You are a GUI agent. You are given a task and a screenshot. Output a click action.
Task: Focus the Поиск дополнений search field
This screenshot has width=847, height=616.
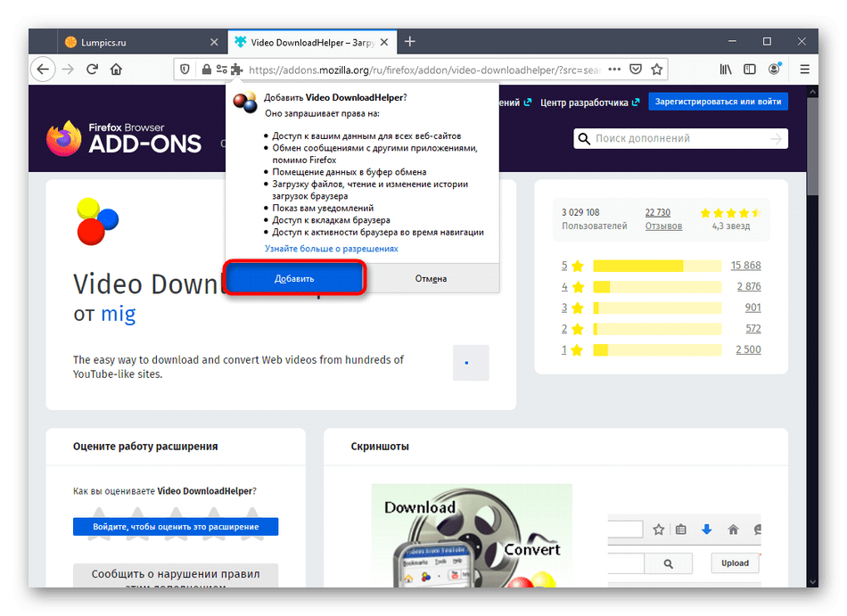pyautogui.click(x=680, y=139)
